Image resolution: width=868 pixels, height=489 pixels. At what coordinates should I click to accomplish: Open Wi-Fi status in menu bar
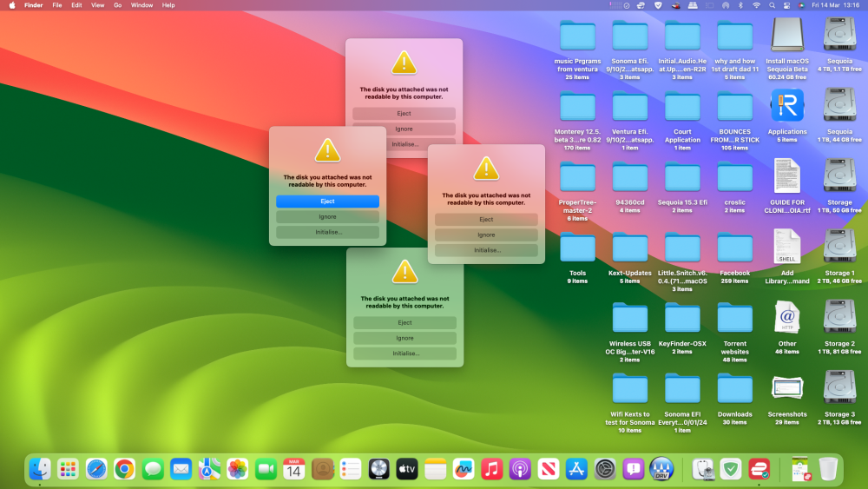click(756, 5)
